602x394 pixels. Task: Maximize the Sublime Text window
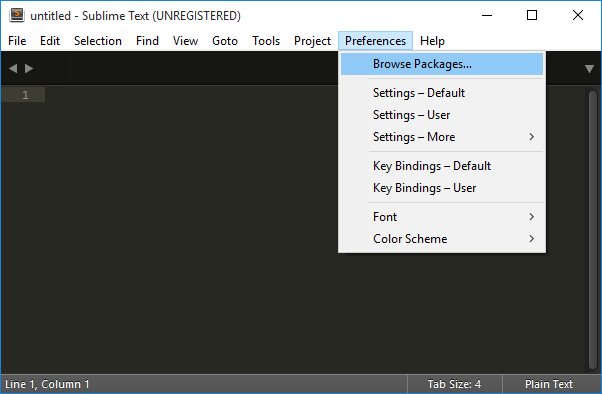pos(532,15)
